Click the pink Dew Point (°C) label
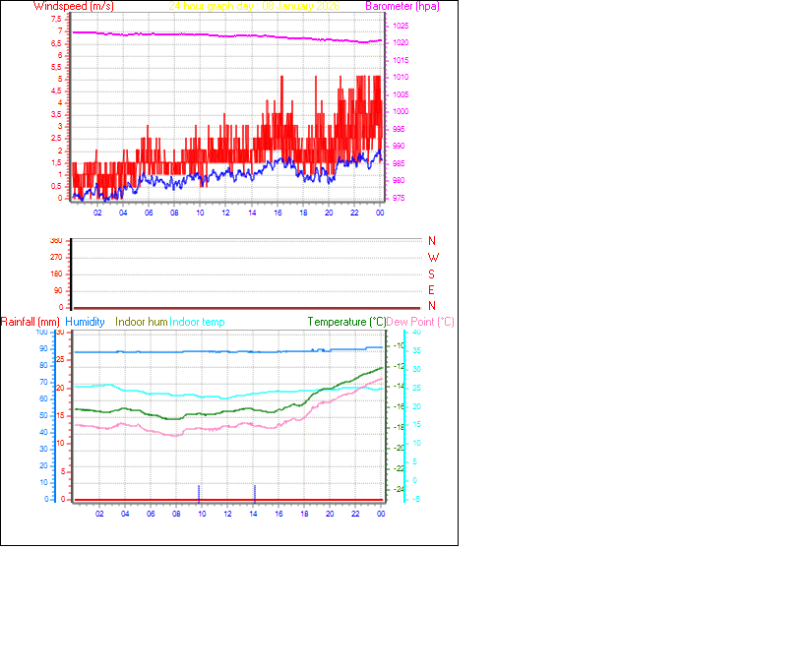The width and height of the screenshot is (803, 672). point(421,322)
